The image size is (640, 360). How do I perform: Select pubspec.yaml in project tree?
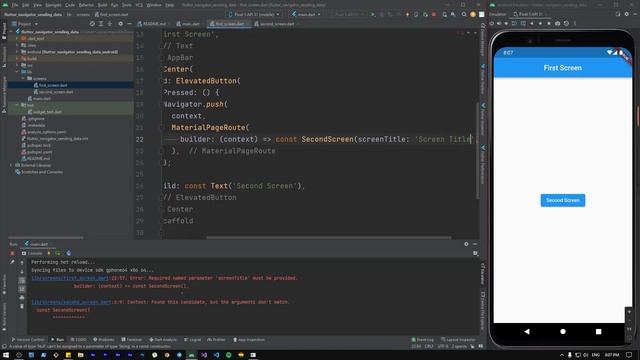coord(39,152)
